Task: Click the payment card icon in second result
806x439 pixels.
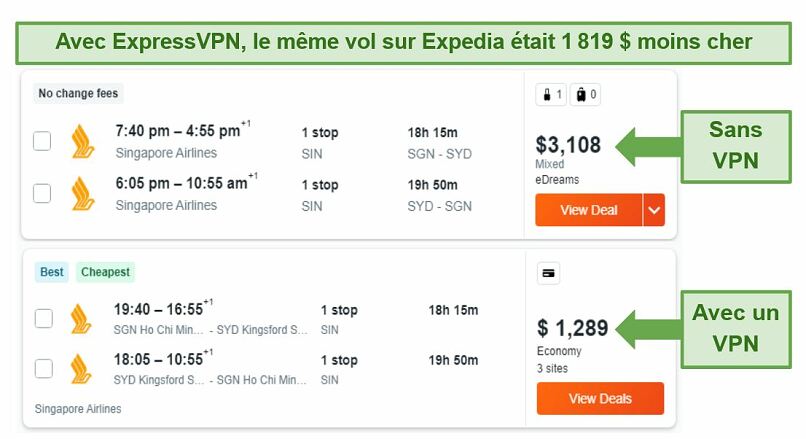Action: [548, 273]
